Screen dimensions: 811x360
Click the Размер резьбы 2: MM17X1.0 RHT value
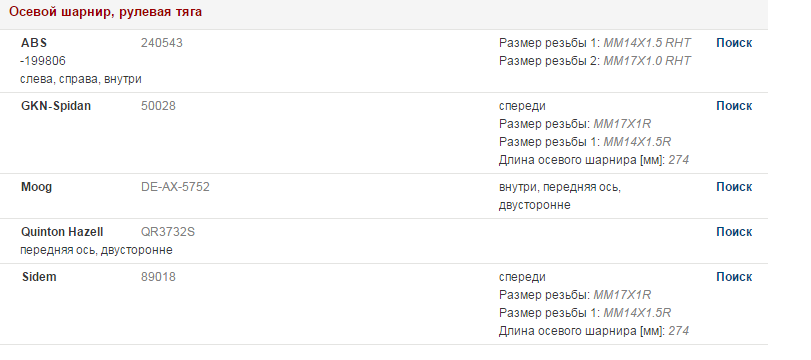click(x=595, y=61)
